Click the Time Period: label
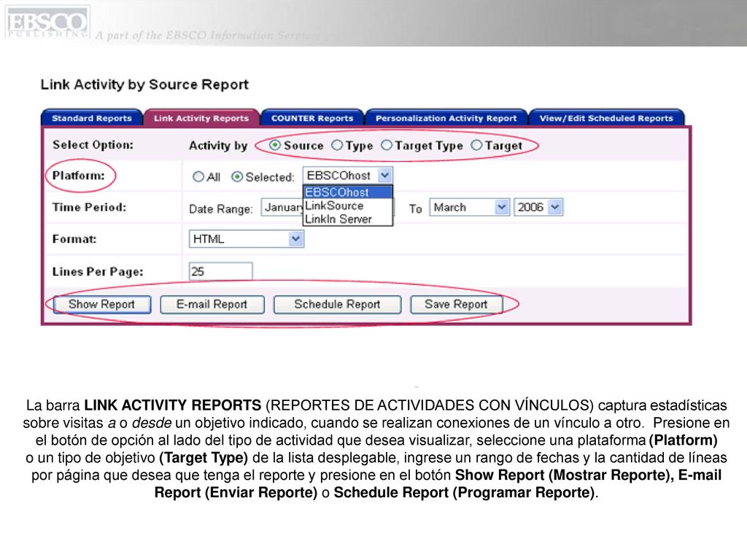Viewport: 747px width, 560px height. tap(89, 207)
